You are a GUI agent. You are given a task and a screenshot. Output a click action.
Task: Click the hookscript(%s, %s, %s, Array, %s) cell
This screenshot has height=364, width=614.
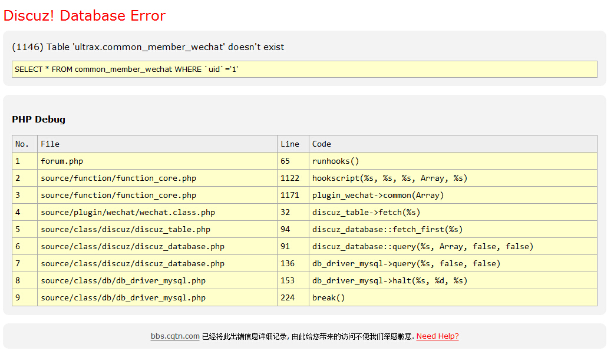coord(453,178)
